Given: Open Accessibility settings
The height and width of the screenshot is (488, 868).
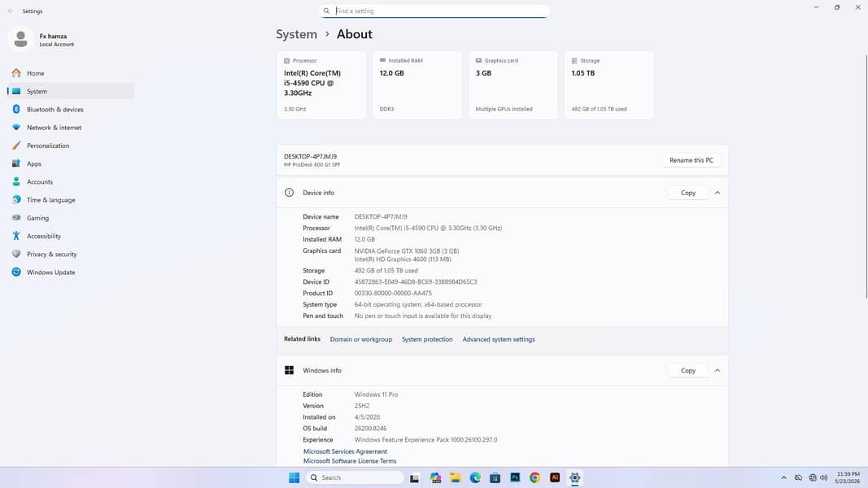Looking at the screenshot, I should click(x=70, y=236).
